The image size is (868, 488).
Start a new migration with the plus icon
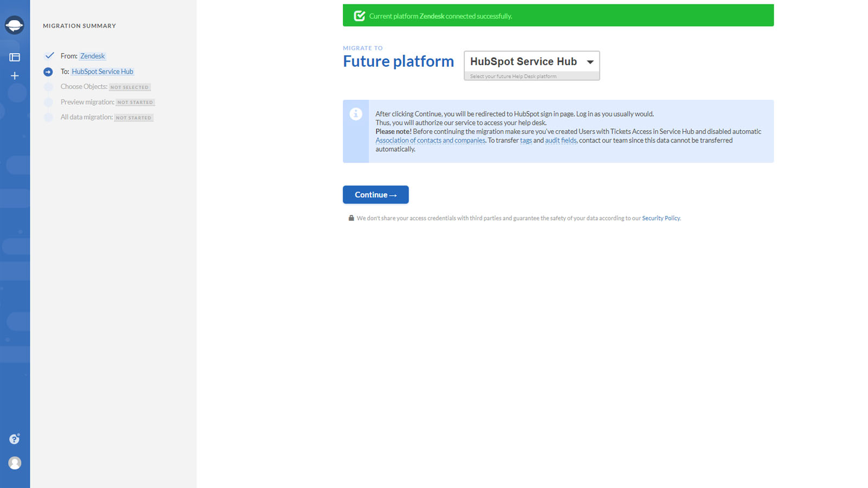pyautogui.click(x=15, y=76)
